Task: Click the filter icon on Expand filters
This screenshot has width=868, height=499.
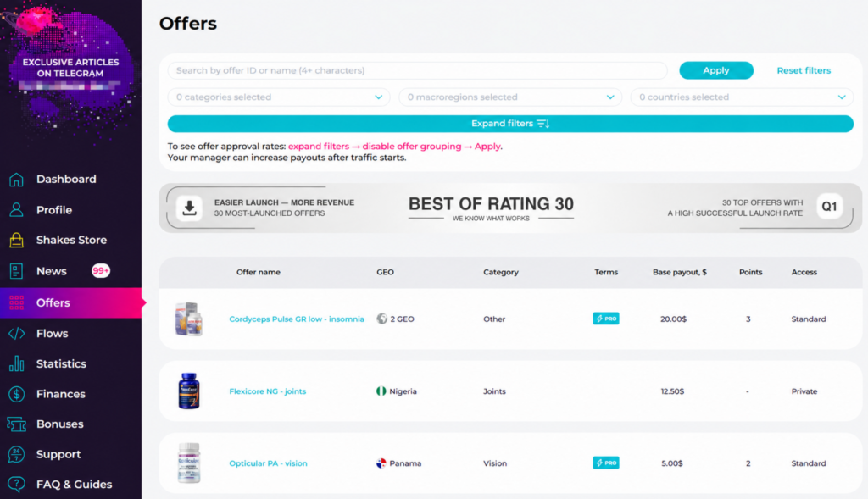Action: coord(543,124)
